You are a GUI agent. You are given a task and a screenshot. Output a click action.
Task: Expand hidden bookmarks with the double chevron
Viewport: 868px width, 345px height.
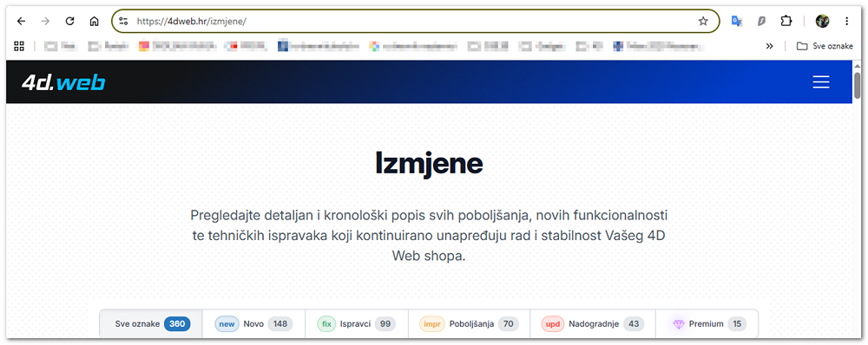(x=769, y=46)
